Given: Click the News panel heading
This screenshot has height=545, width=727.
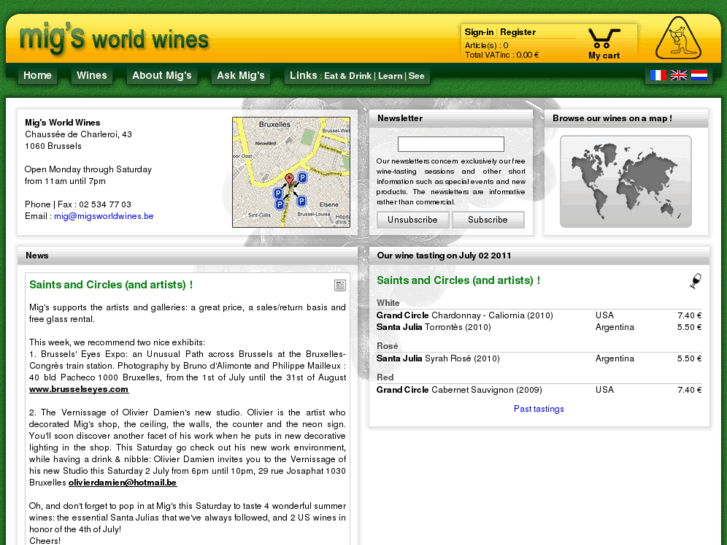Looking at the screenshot, I should 37,256.
